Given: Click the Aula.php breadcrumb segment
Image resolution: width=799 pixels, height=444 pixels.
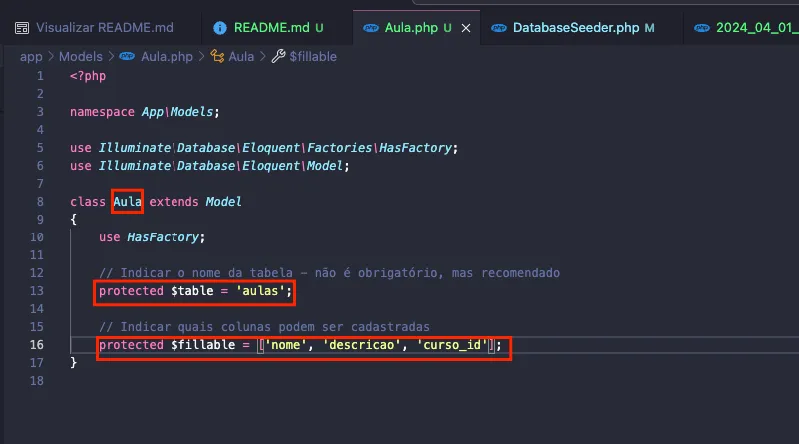Looking at the screenshot, I should (x=167, y=57).
